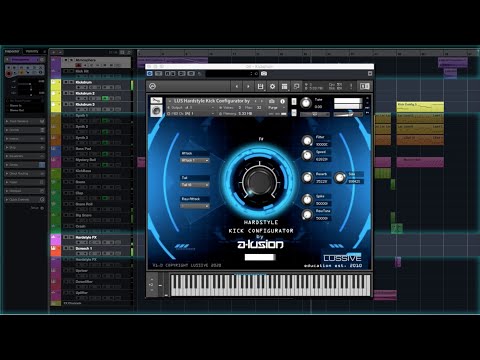480x360 pixels.
Task: Switch to the Visibility tab
Action: pos(32,51)
